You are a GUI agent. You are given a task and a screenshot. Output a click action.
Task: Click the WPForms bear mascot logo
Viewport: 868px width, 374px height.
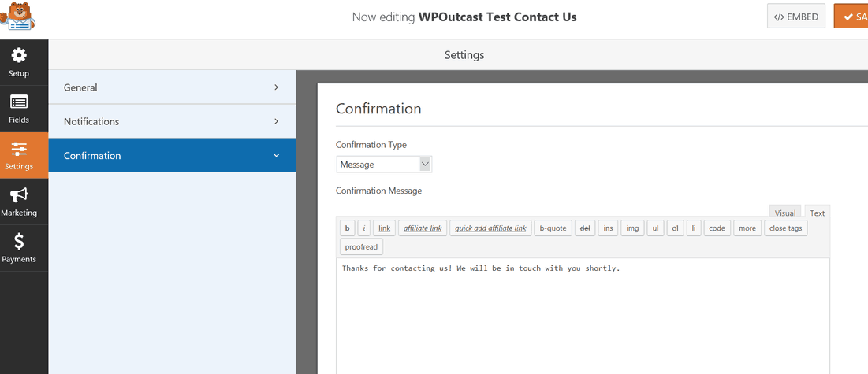pyautogui.click(x=18, y=17)
